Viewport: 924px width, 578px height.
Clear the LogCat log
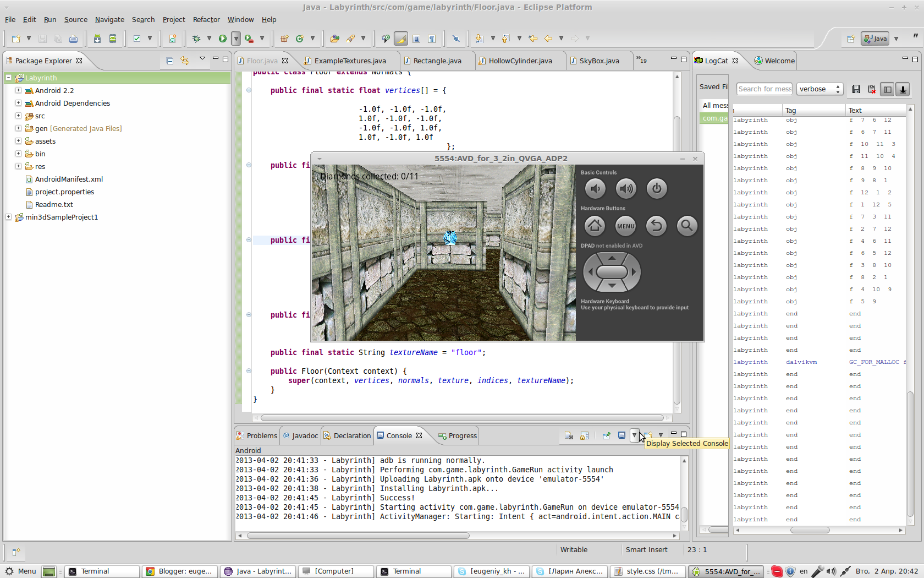click(x=871, y=89)
